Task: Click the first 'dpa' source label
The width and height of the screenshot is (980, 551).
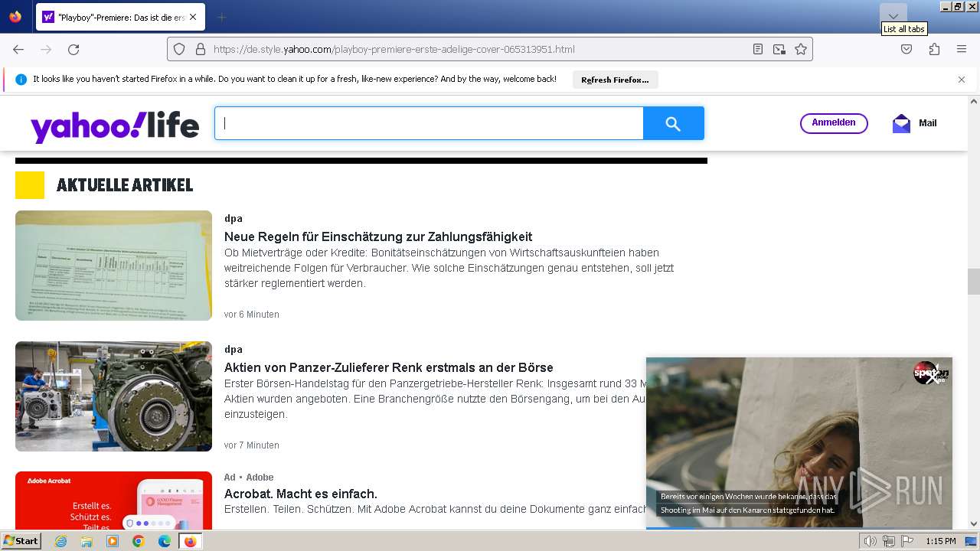Action: pyautogui.click(x=234, y=219)
